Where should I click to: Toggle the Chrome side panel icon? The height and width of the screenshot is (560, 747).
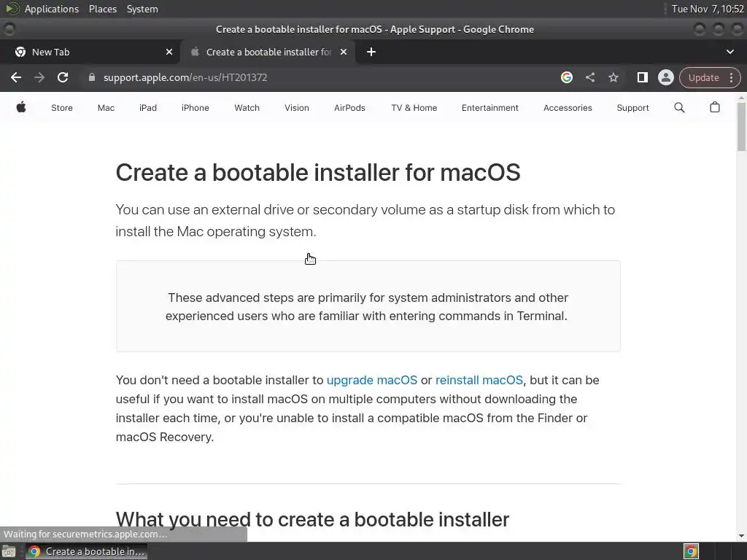click(x=642, y=77)
